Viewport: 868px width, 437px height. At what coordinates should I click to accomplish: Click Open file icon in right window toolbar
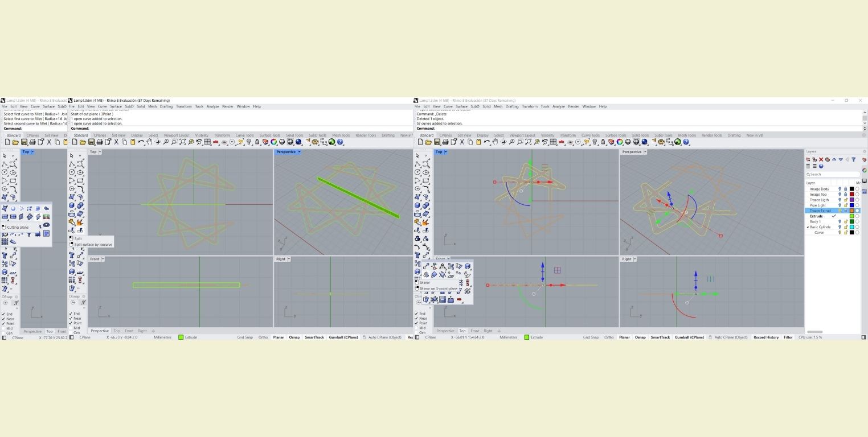point(428,142)
